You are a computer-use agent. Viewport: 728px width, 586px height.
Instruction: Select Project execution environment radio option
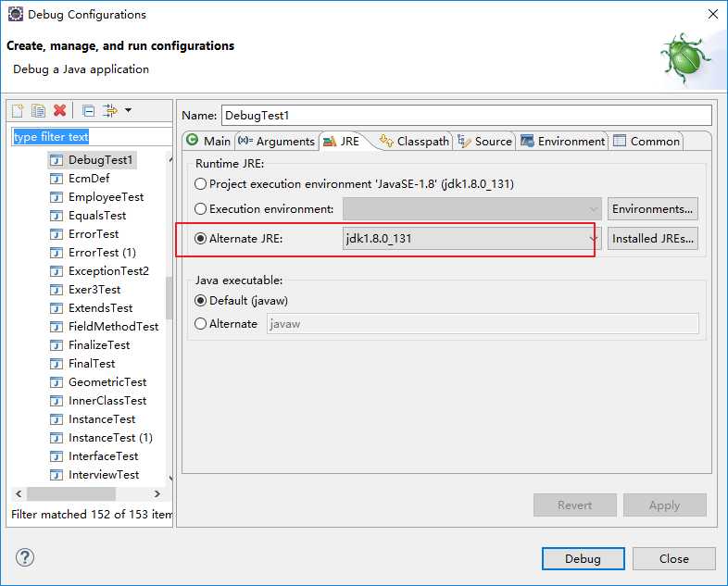click(x=201, y=184)
